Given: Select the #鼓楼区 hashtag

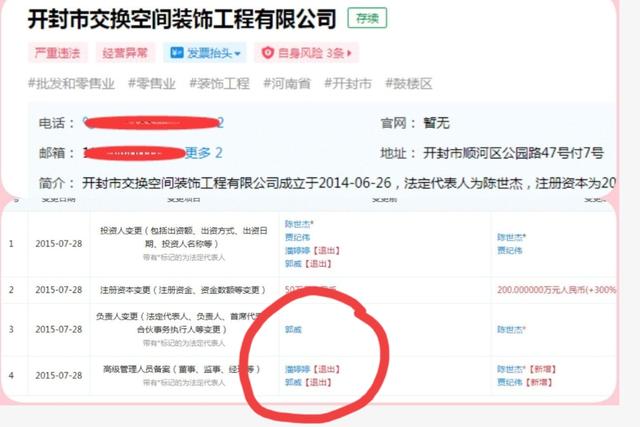Looking at the screenshot, I should click(409, 84).
